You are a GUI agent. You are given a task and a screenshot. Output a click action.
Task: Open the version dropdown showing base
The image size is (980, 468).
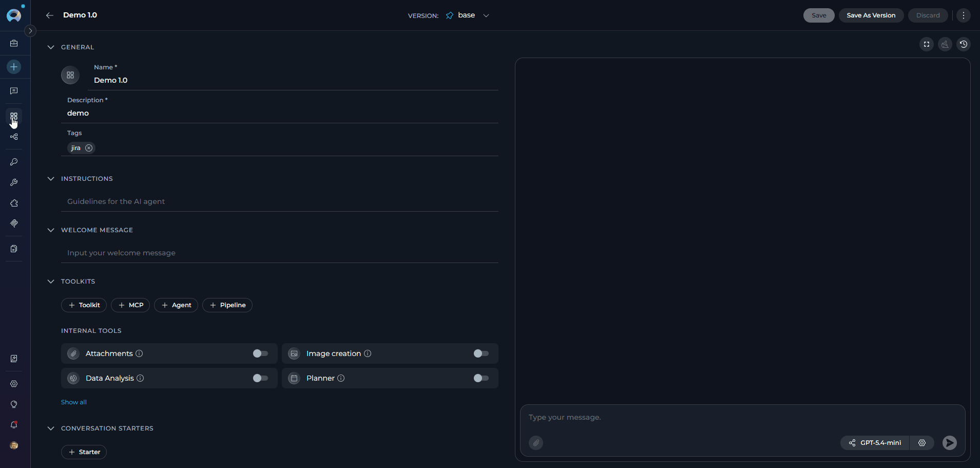click(x=468, y=15)
